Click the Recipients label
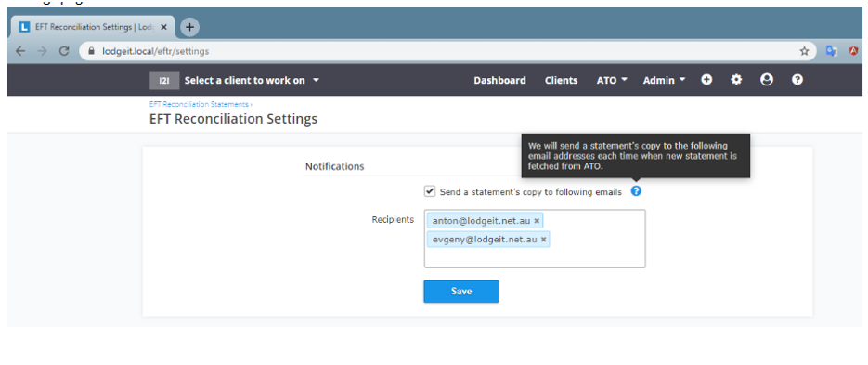Screen dimensions: 868x365 (393, 220)
